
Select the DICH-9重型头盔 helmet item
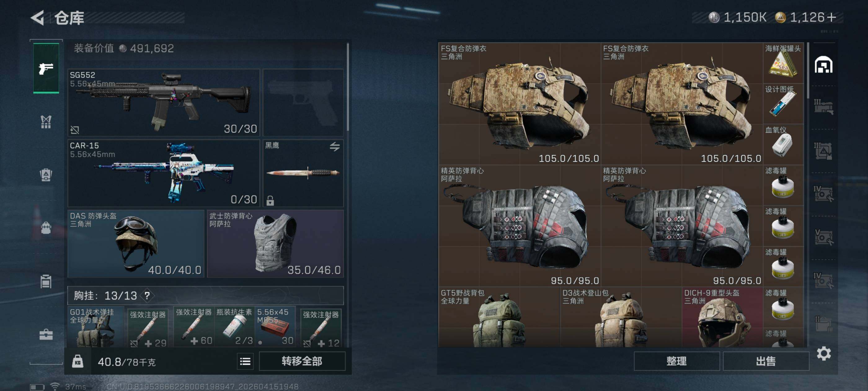[722, 317]
